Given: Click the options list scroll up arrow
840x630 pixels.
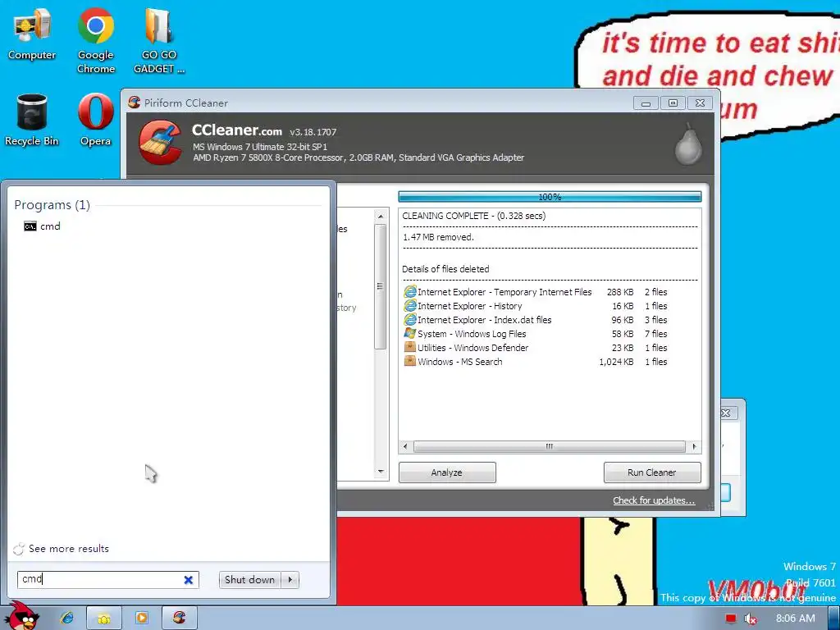Looking at the screenshot, I should 381,217.
